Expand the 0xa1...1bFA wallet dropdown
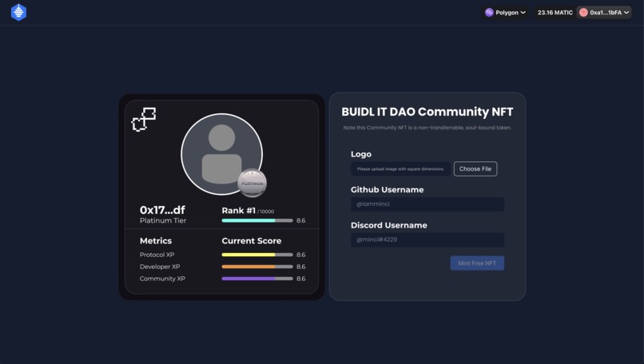644x364 pixels. coord(604,12)
